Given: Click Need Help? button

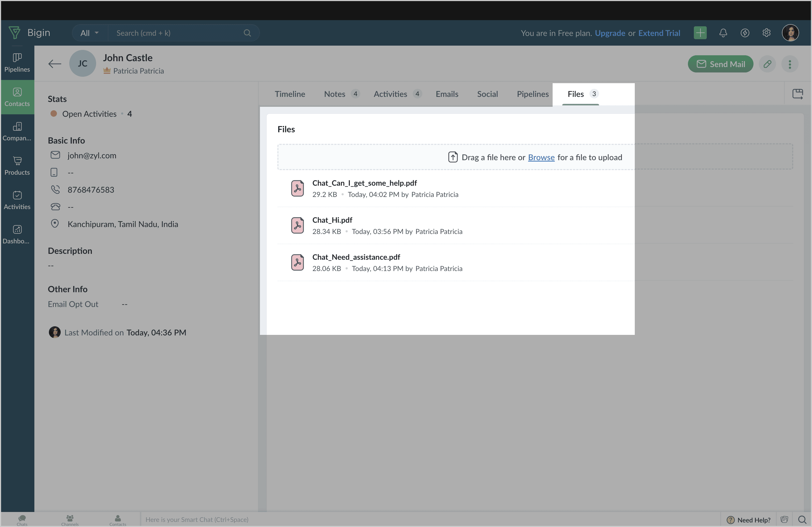Looking at the screenshot, I should tap(748, 520).
